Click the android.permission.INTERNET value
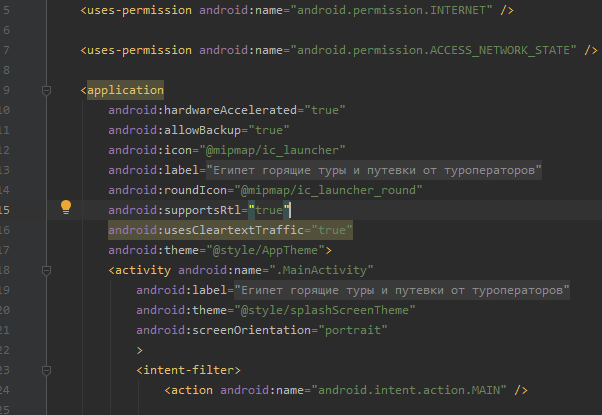The width and height of the screenshot is (602, 415). [x=391, y=10]
